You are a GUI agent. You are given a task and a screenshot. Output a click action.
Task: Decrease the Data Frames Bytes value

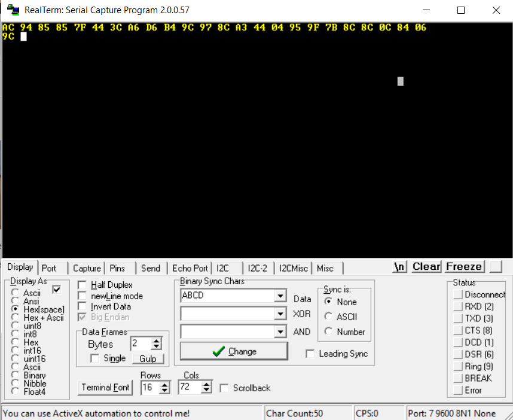[x=157, y=346]
